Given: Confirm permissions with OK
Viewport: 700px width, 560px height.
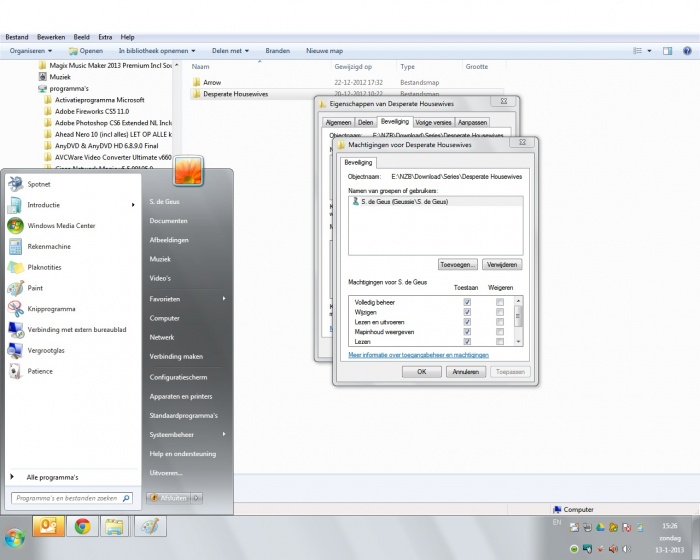Looking at the screenshot, I should (421, 372).
